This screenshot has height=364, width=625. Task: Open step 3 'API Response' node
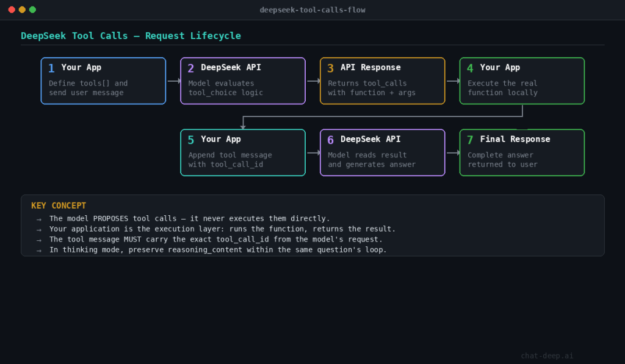382,80
